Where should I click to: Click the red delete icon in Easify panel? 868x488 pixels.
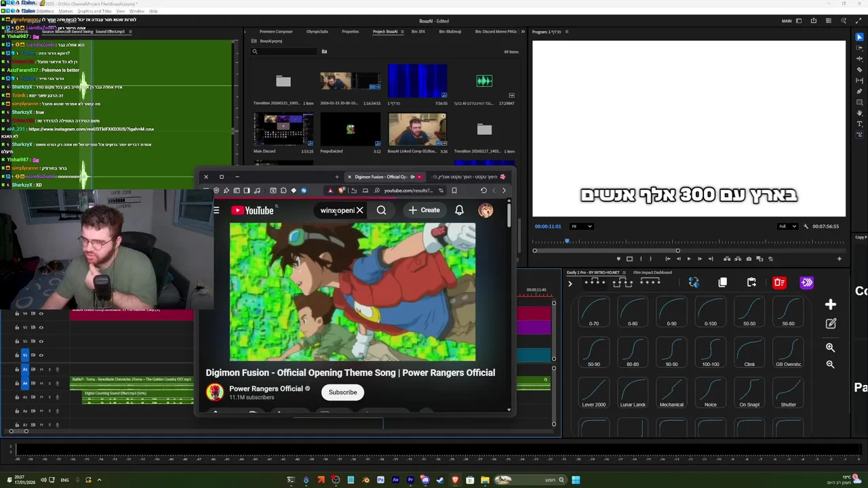pyautogui.click(x=779, y=283)
